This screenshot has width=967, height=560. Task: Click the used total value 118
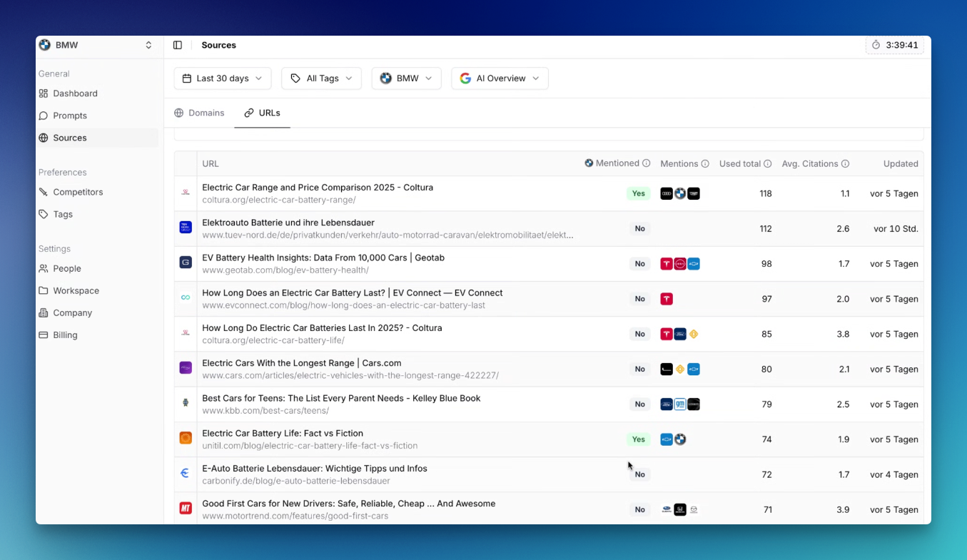[766, 193]
